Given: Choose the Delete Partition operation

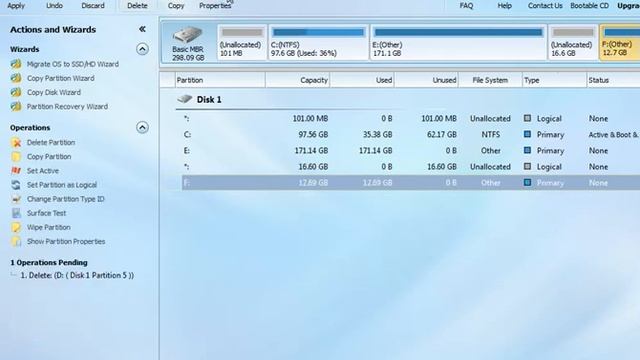Looking at the screenshot, I should tap(51, 142).
